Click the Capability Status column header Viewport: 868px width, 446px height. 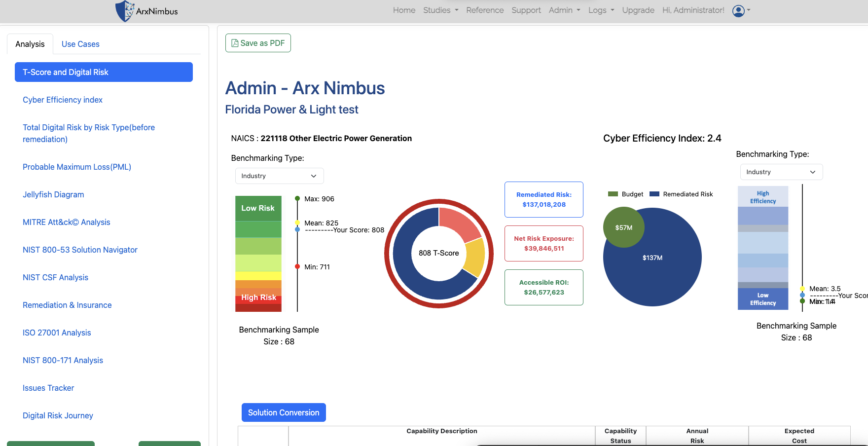[620, 436]
